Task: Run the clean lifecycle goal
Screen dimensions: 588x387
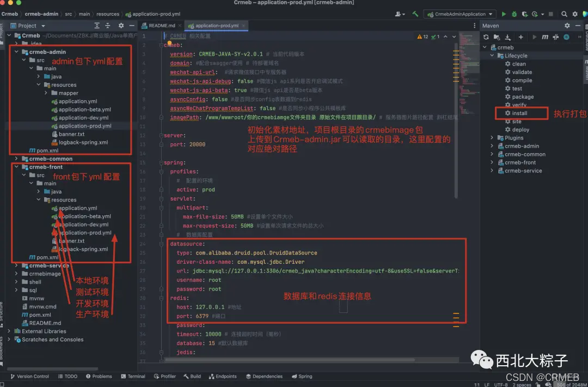Action: click(517, 64)
